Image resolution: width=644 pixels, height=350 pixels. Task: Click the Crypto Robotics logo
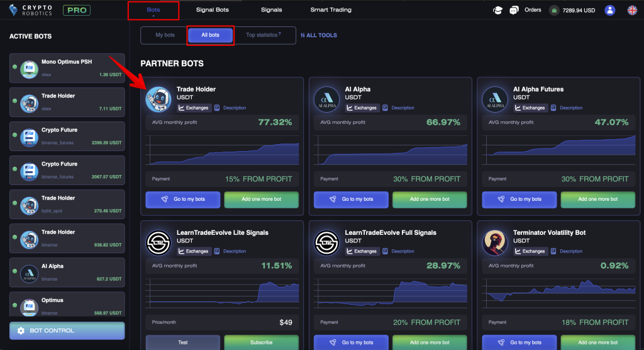[31, 10]
